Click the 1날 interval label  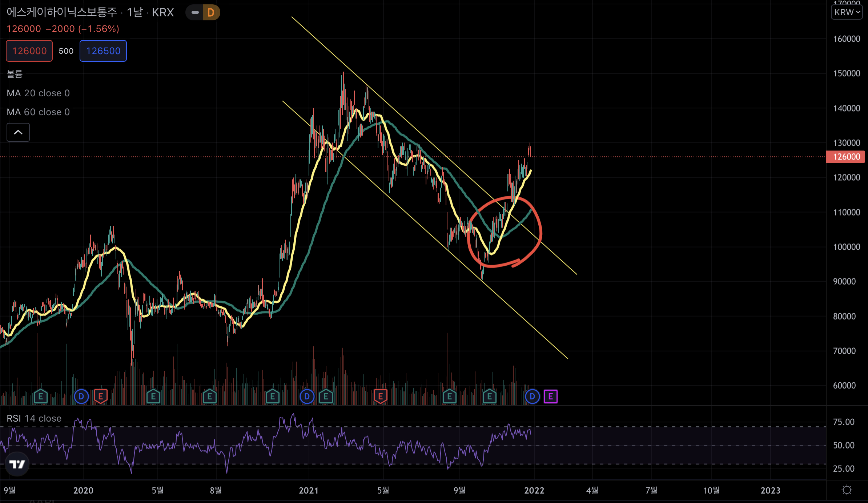(x=134, y=12)
